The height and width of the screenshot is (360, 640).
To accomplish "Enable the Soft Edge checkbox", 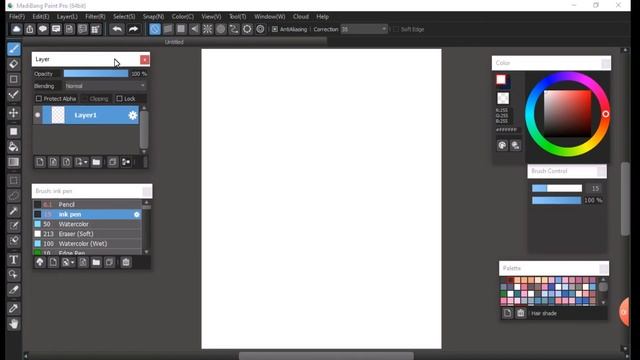I will 396,29.
